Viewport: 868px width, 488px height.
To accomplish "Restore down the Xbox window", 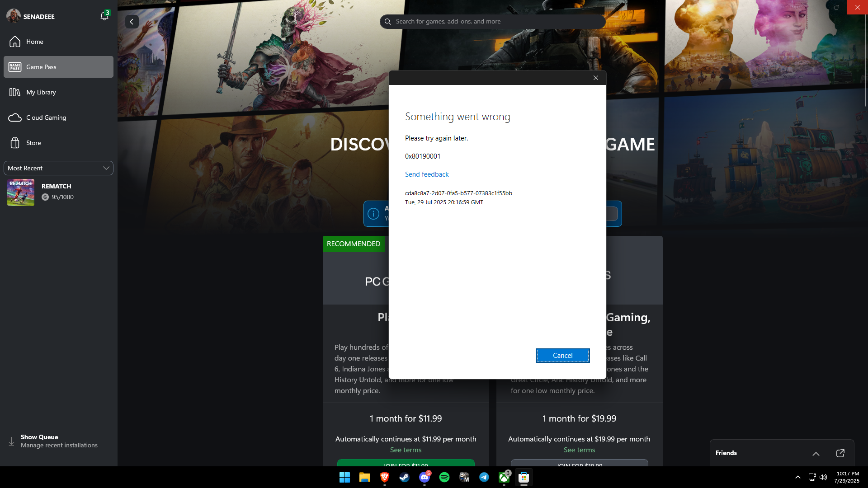I will coord(837,7).
